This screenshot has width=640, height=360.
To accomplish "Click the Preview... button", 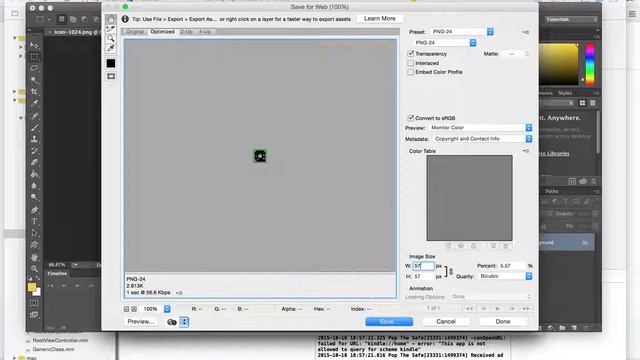I will [x=140, y=322].
